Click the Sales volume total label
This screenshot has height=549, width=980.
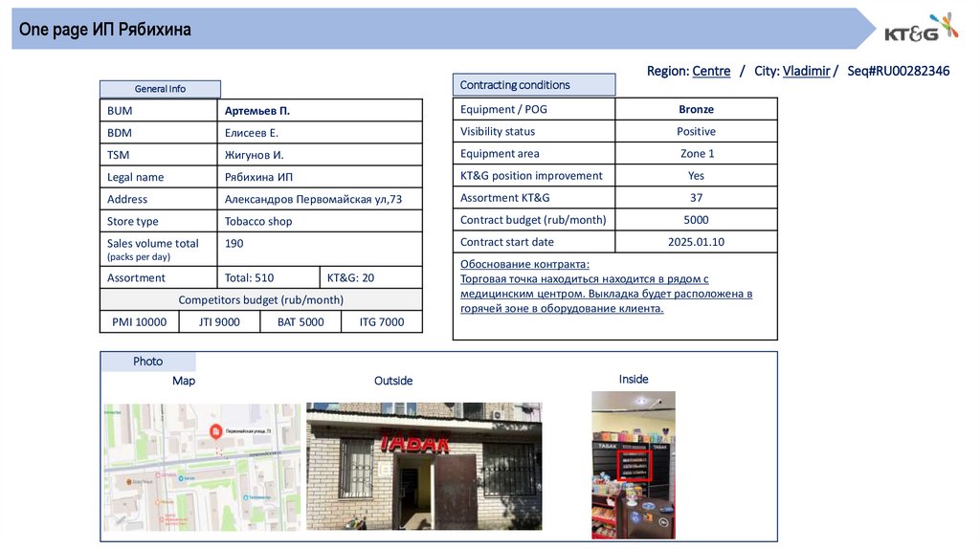[x=152, y=244]
